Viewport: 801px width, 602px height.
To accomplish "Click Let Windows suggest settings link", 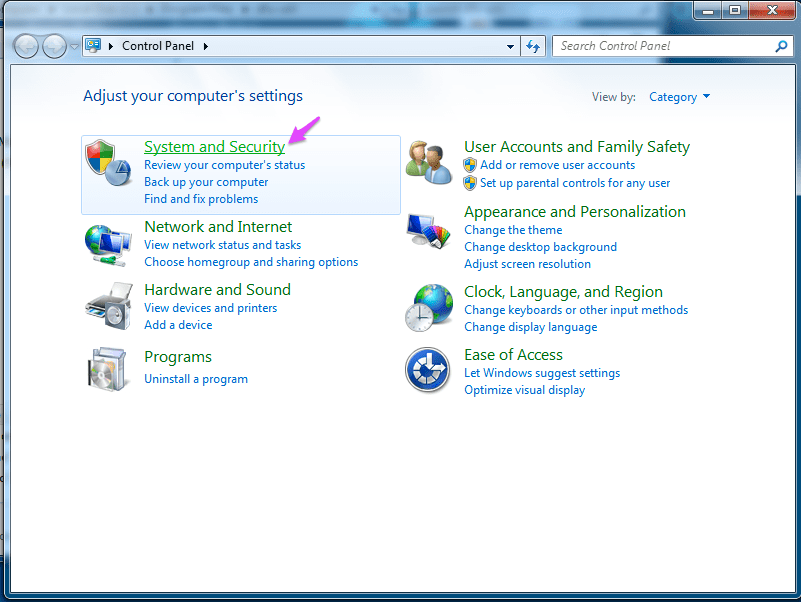I will point(541,373).
